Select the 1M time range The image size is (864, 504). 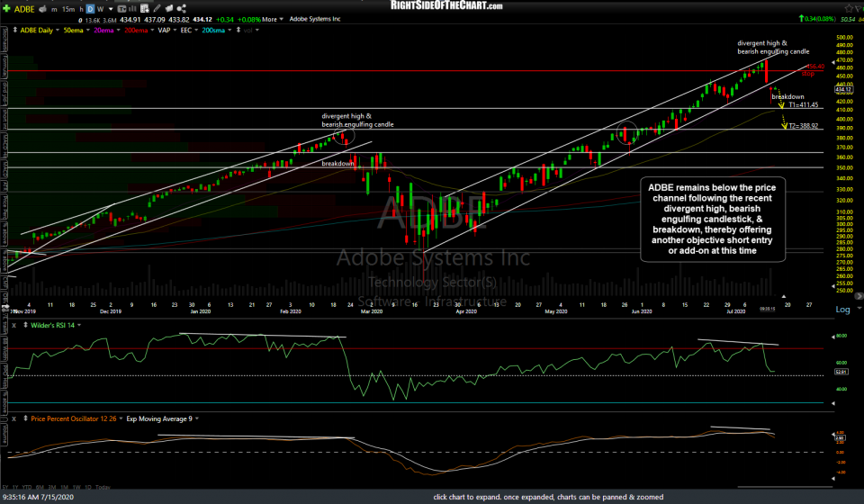64,488
